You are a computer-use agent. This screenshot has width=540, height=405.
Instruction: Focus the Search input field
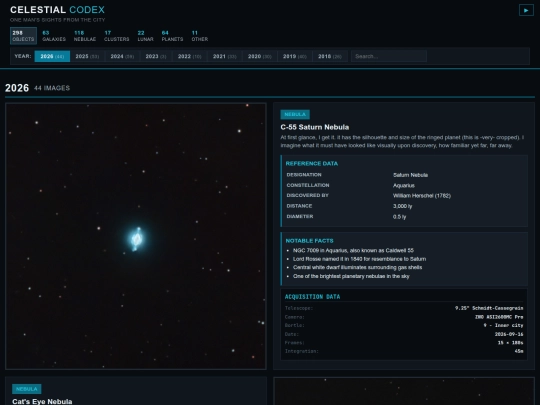[389, 56]
